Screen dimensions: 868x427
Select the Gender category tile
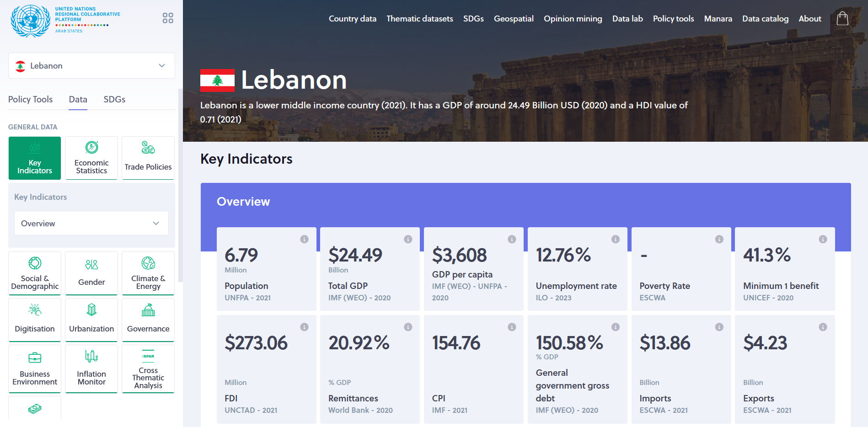coord(91,273)
